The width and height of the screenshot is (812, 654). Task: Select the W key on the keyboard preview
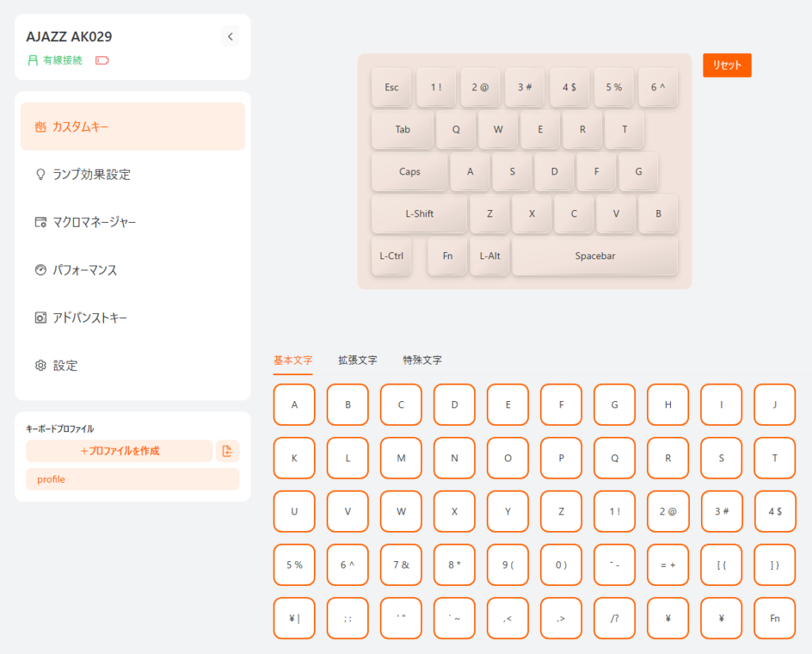498,129
